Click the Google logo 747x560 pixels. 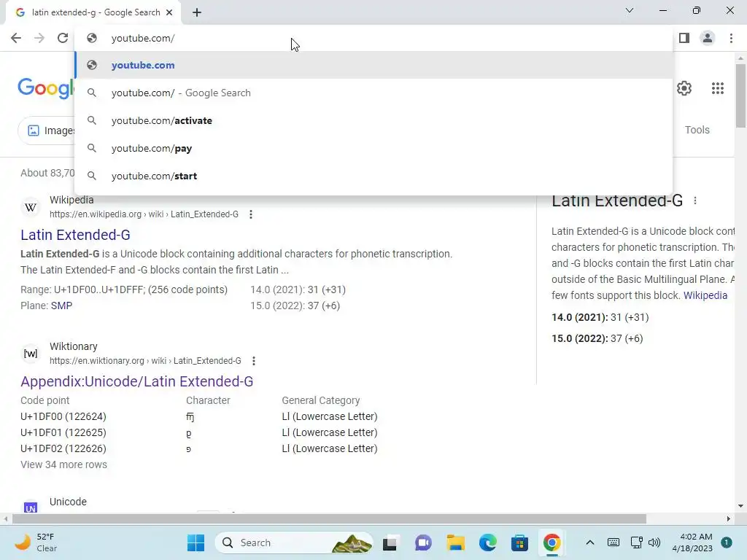pos(46,88)
